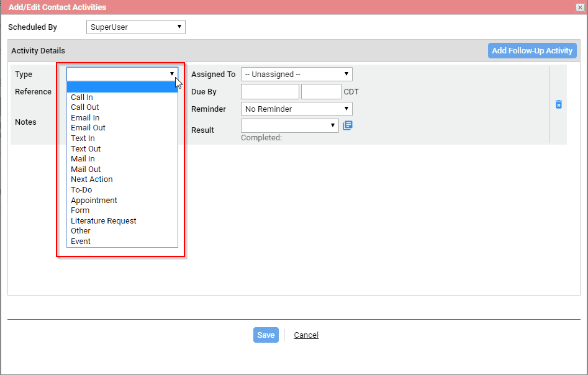Close the Add/Edit Contact Activities dialog
Viewport: 588px width, 375px height.
coord(580,7)
